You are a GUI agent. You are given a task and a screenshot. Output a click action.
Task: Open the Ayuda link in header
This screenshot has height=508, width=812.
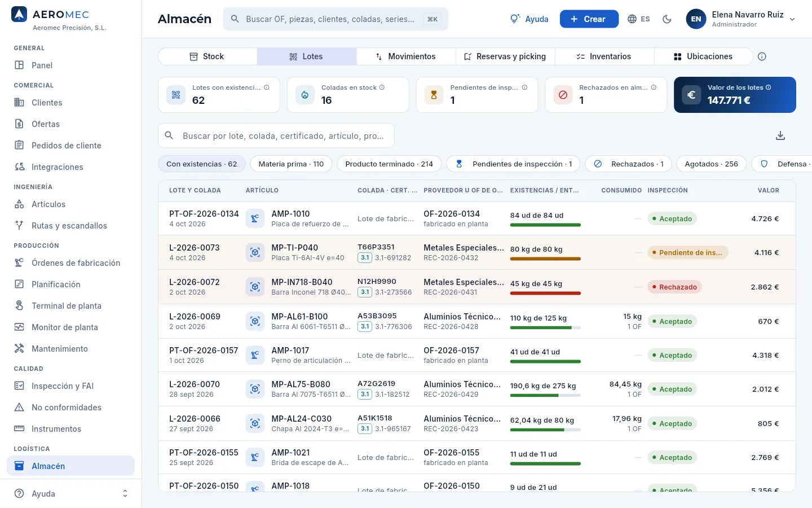point(529,19)
